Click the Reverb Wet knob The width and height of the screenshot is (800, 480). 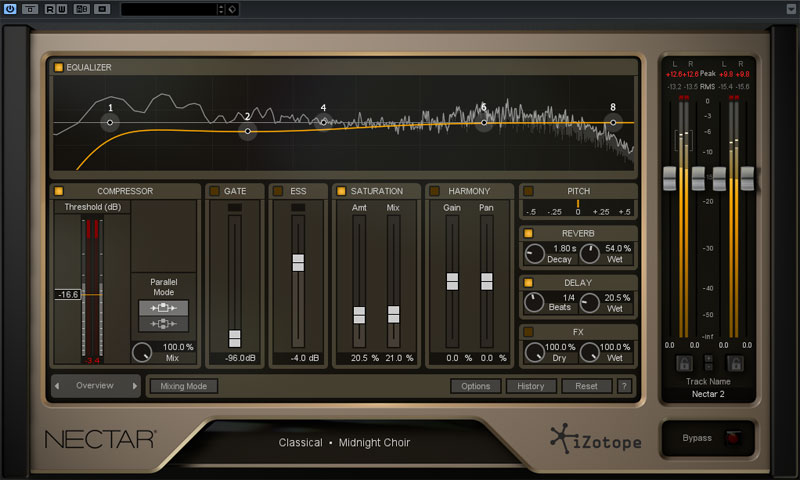point(590,254)
